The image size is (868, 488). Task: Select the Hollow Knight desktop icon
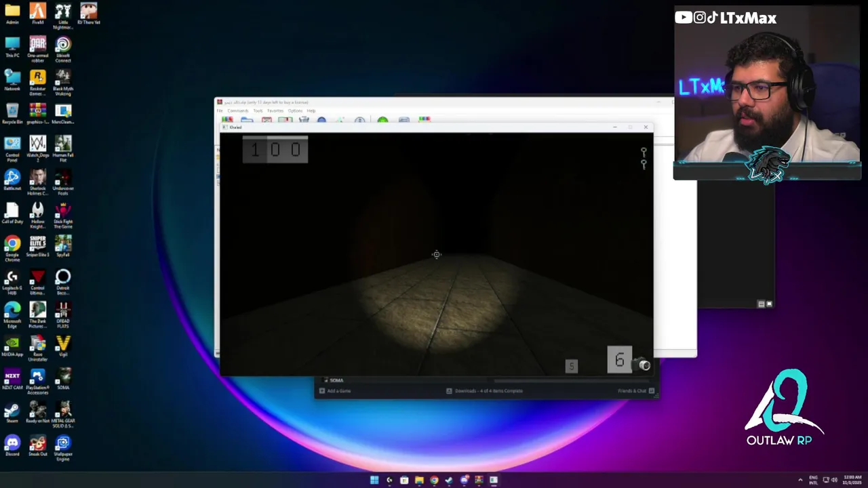click(37, 213)
